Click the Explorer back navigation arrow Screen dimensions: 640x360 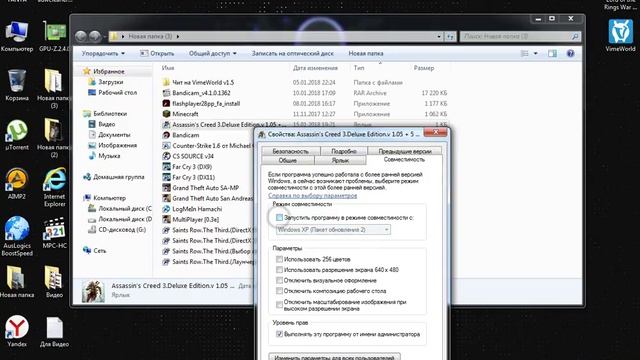81,36
